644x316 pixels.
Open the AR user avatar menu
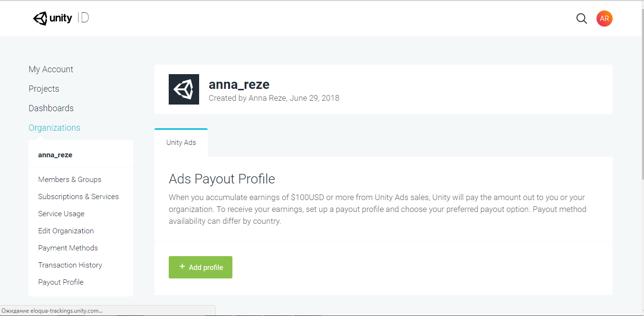604,19
